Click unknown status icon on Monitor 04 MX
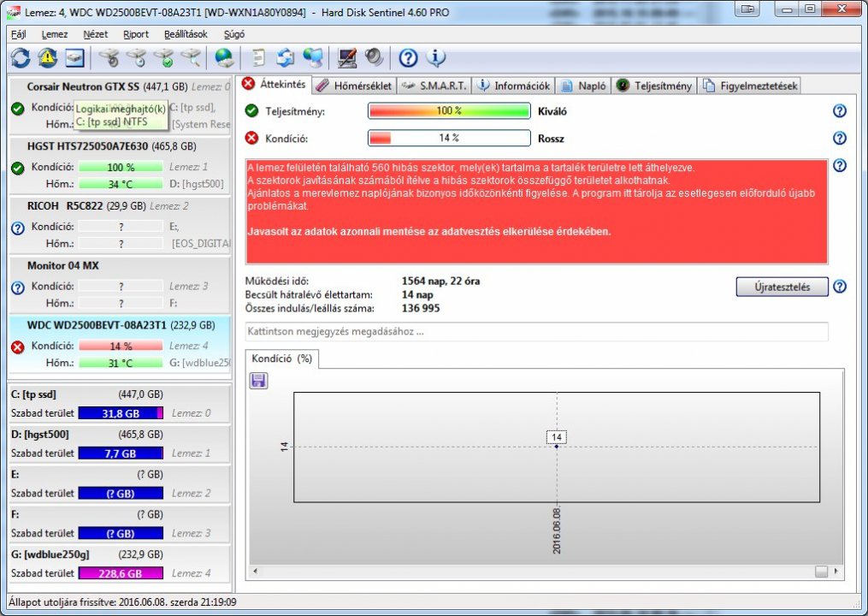Viewport: 868px width, 616px height. pyautogui.click(x=18, y=287)
